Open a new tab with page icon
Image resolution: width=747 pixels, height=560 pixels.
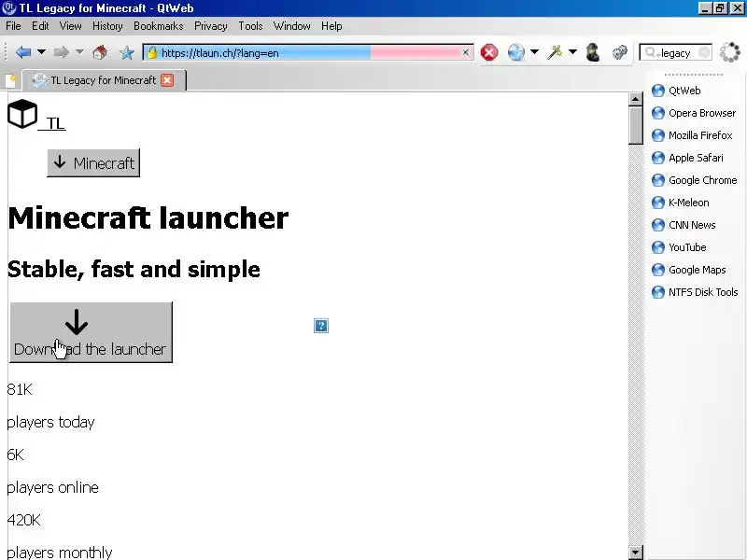[10, 80]
